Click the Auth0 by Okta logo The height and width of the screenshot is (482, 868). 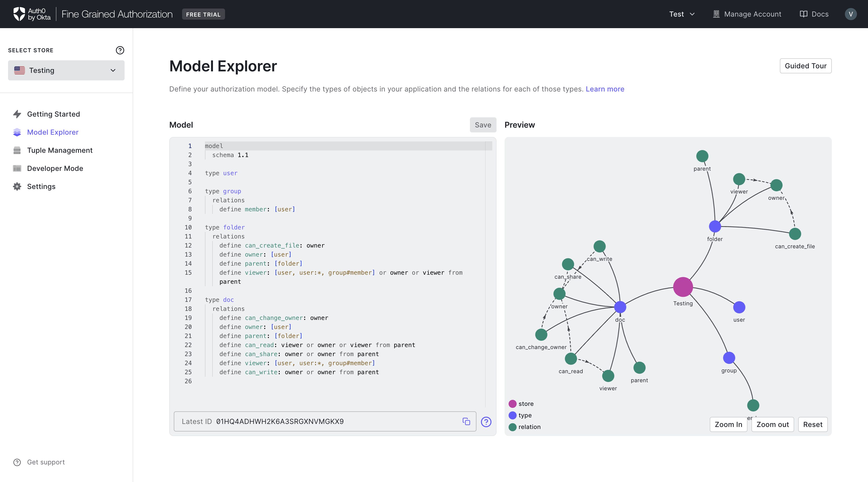(32, 14)
